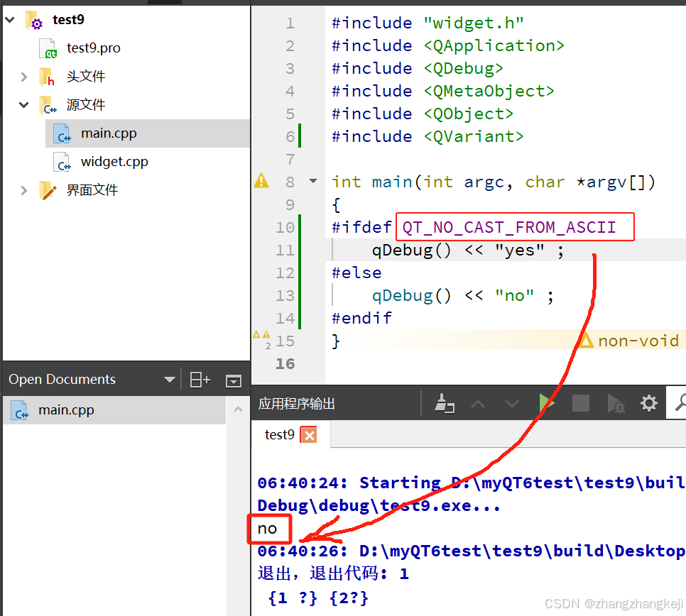Attach debugger to running application icon
Screen dimensions: 686x616
coord(616,404)
